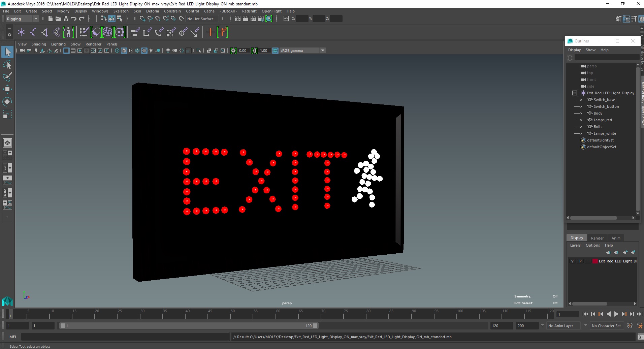Open the Redshift menu
Image resolution: width=644 pixels, height=349 pixels.
coord(249,11)
